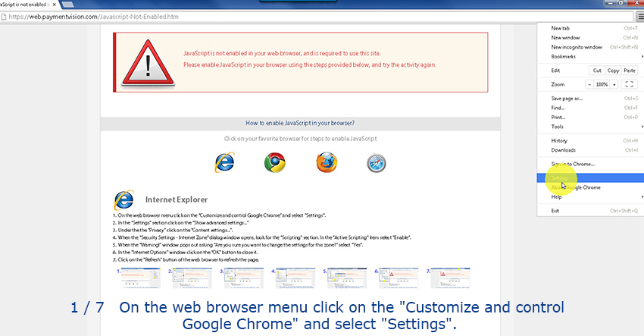Increase zoom with plus button
Viewport: 644px width, 336px height.
click(x=614, y=84)
